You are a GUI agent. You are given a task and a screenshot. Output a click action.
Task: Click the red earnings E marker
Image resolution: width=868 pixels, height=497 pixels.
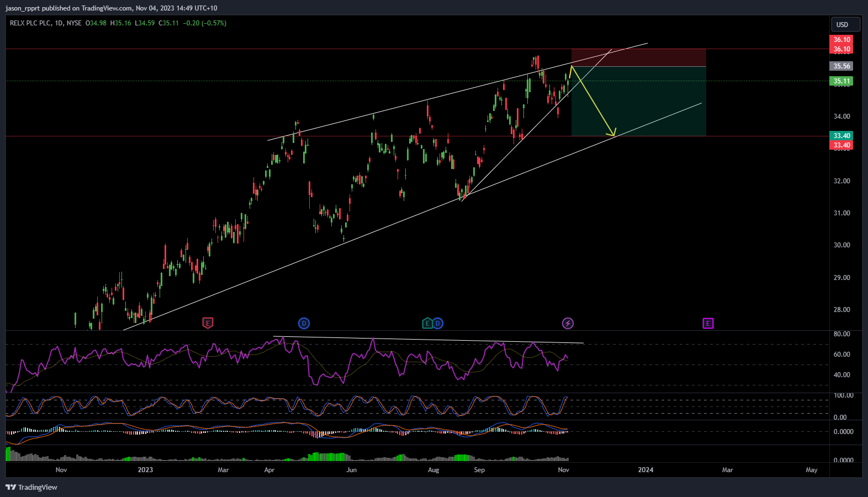pos(208,323)
